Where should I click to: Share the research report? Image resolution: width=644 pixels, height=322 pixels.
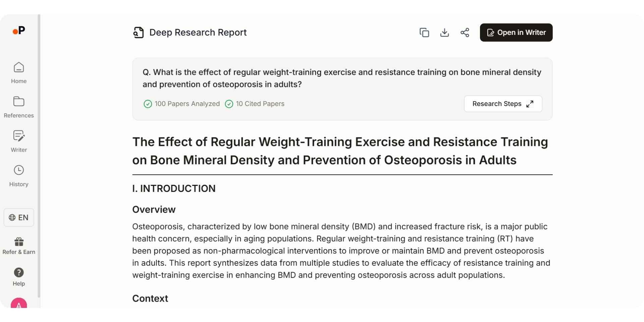[x=465, y=32]
